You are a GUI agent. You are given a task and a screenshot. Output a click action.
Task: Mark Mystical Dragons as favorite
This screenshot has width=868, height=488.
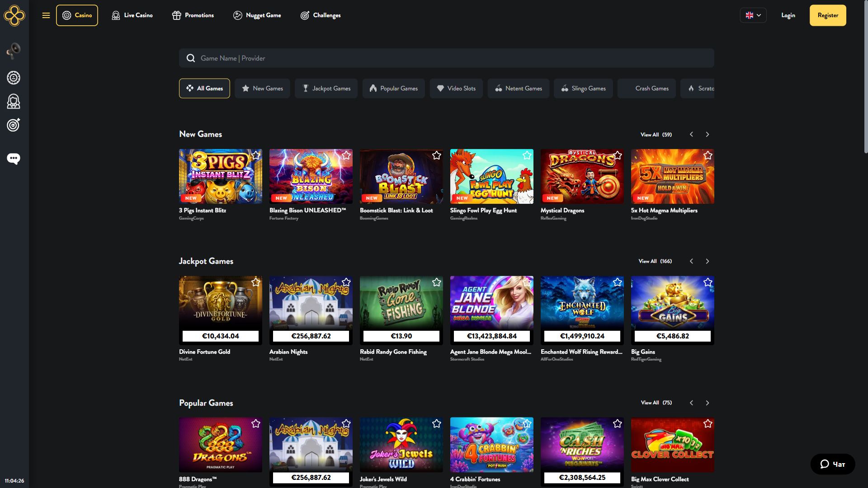(x=618, y=155)
